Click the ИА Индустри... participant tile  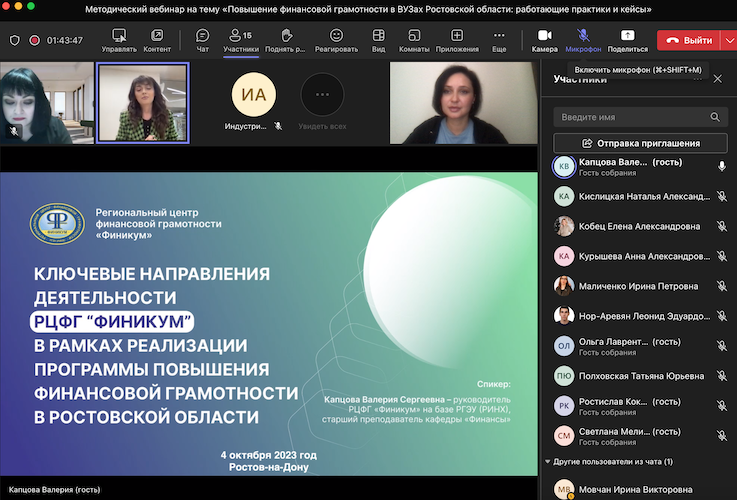(x=254, y=101)
